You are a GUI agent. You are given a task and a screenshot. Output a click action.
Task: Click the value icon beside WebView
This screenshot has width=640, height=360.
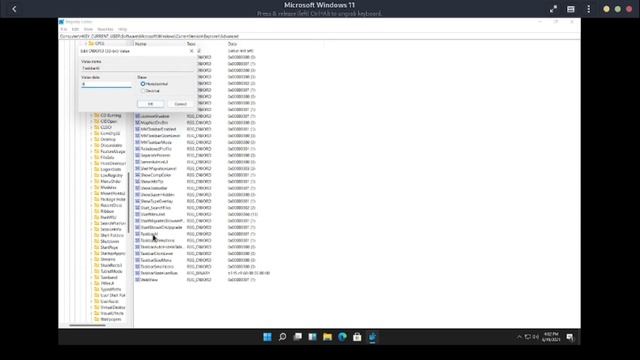click(x=138, y=280)
